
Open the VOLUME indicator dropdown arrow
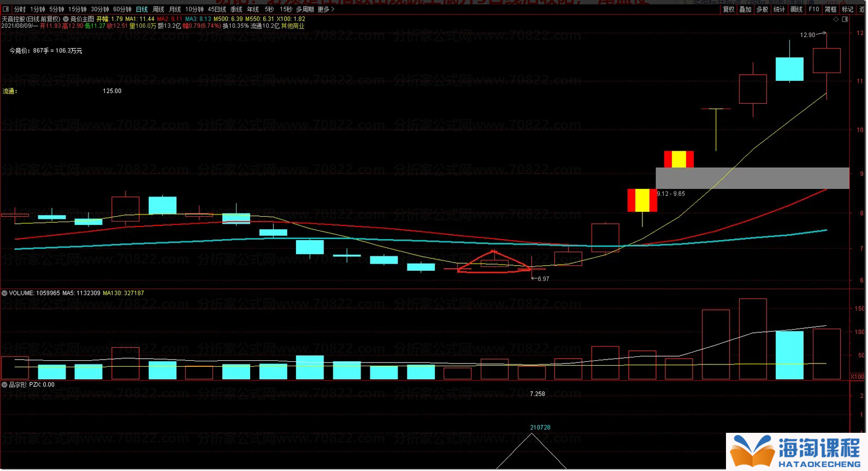pyautogui.click(x=4, y=293)
